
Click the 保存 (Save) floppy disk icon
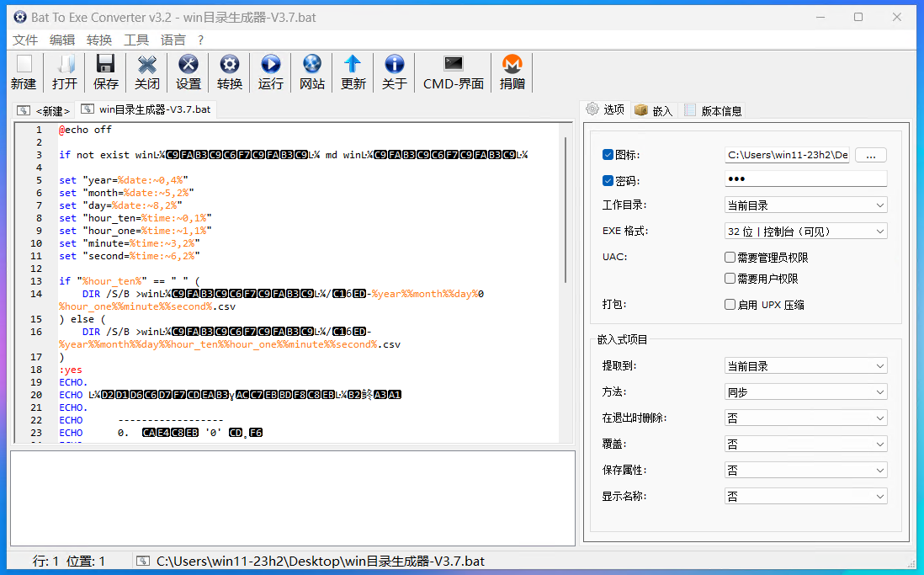[106, 64]
